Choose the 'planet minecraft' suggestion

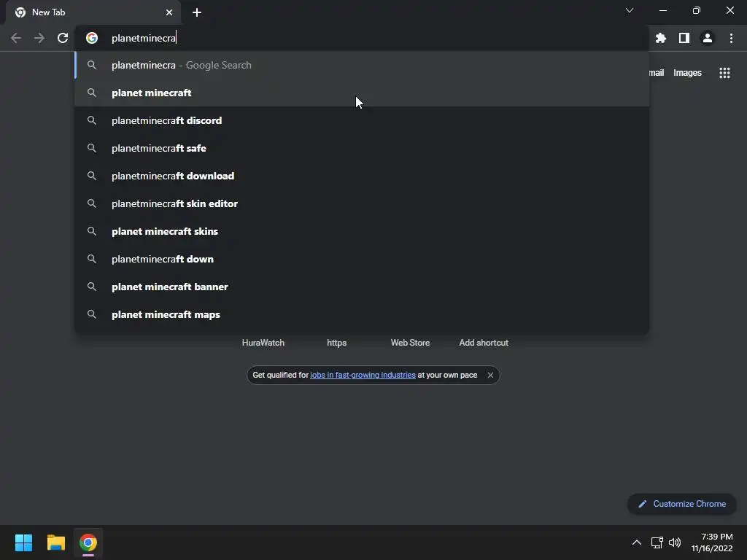tap(362, 93)
